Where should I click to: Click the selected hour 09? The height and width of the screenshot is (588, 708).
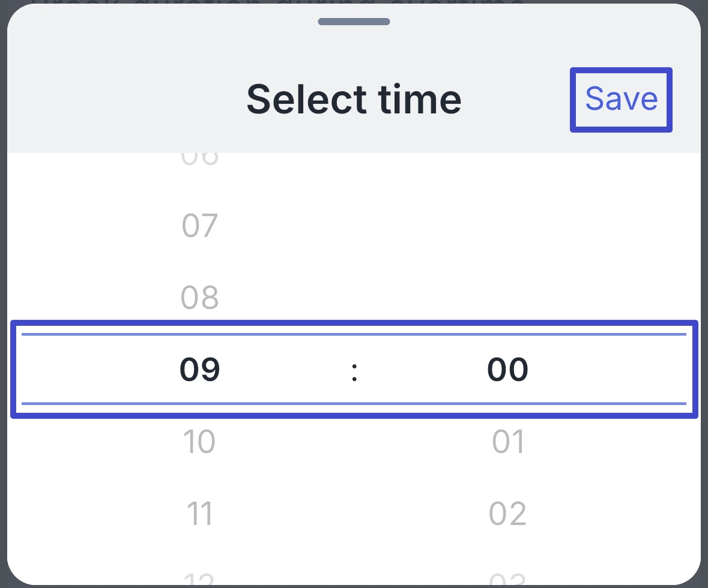click(x=199, y=370)
